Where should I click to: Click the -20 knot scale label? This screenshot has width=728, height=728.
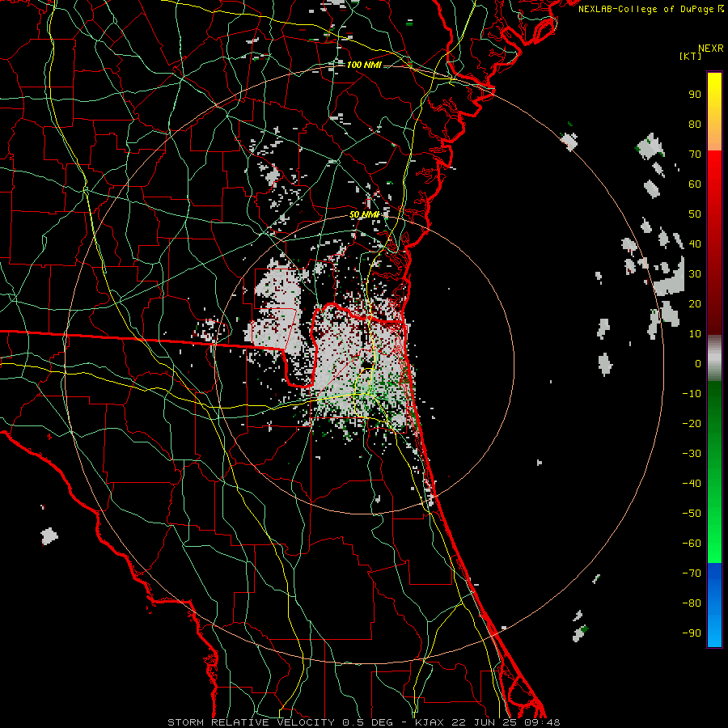[692, 423]
